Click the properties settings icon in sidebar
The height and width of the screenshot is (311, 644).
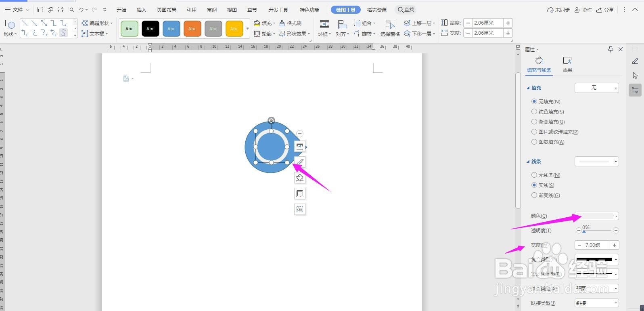point(635,90)
